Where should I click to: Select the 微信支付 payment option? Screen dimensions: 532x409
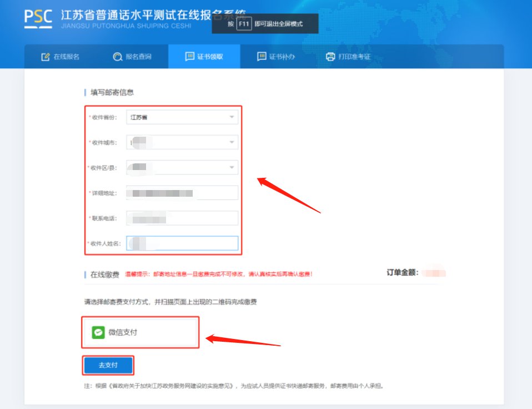[140, 332]
